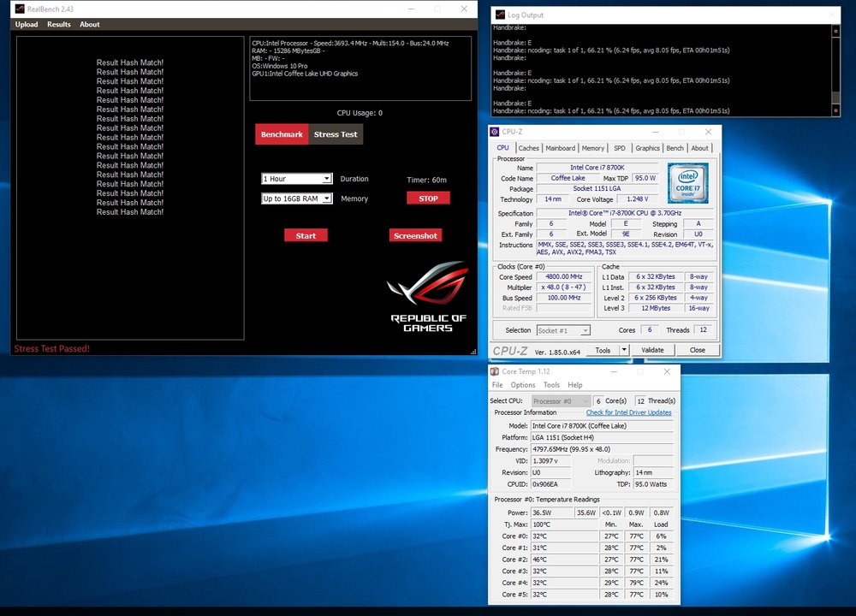The width and height of the screenshot is (856, 616).
Task: Open the Options menu in Core Temp
Action: tap(523, 385)
